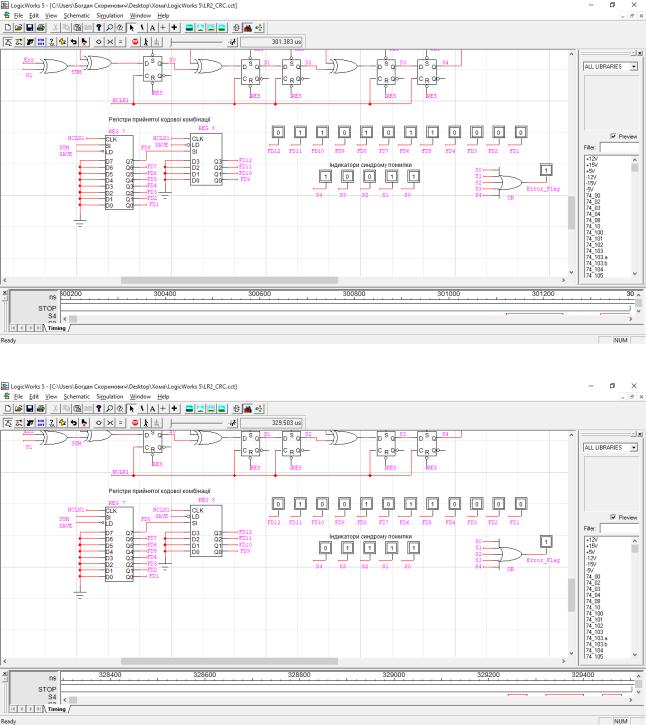Screen dimensions: 646x725
Task: Open Edit menu in 301.383 us window
Action: [x=34, y=16]
